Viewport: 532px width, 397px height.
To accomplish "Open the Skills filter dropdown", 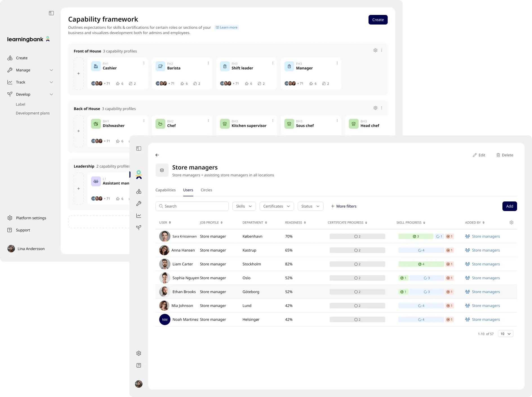I will [x=244, y=206].
